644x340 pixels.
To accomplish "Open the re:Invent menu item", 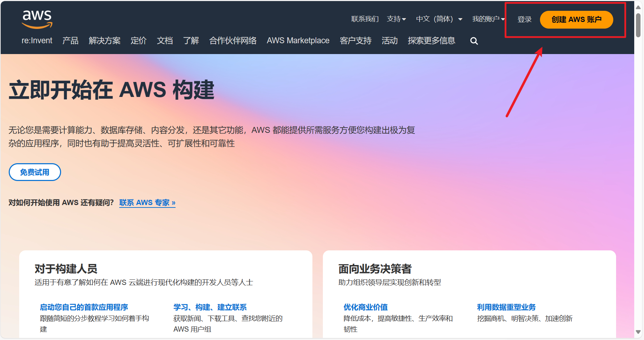I will click(x=37, y=40).
